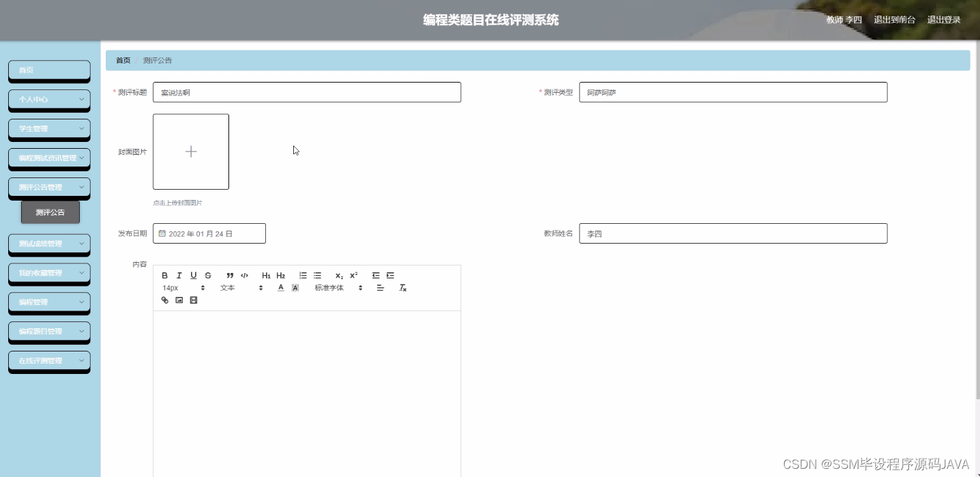The image size is (980, 477).
Task: Click the upload cover image area
Action: coord(191,151)
